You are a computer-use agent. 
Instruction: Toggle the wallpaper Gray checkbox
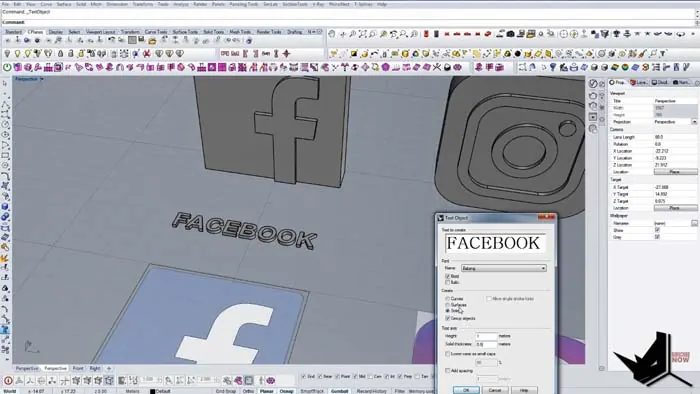point(657,237)
